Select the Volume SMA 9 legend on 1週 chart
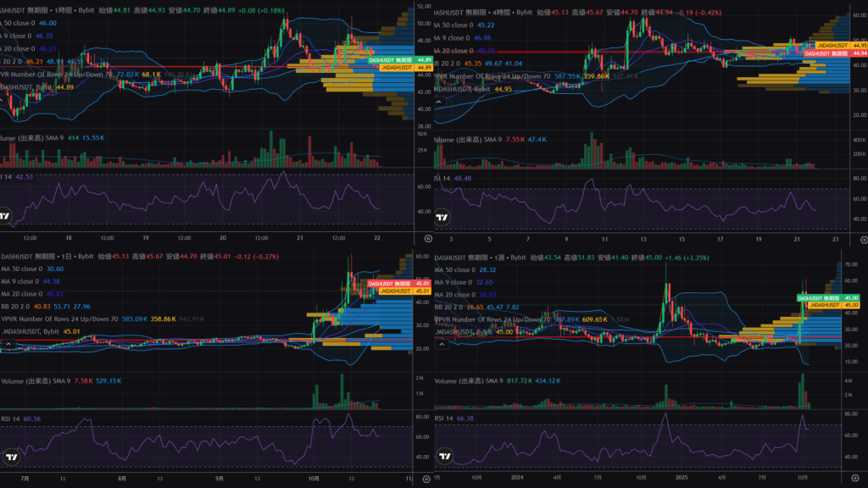 468,381
